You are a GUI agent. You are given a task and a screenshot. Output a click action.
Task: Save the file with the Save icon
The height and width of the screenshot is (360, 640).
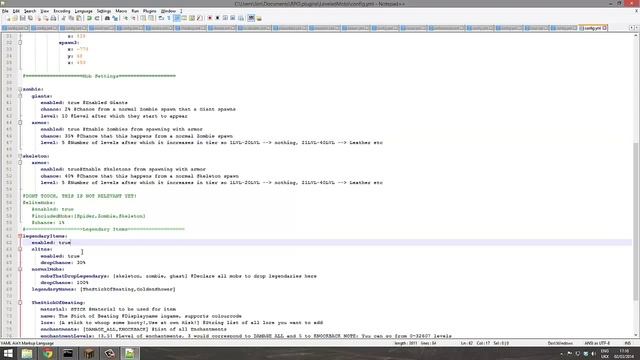pyautogui.click(x=22, y=18)
